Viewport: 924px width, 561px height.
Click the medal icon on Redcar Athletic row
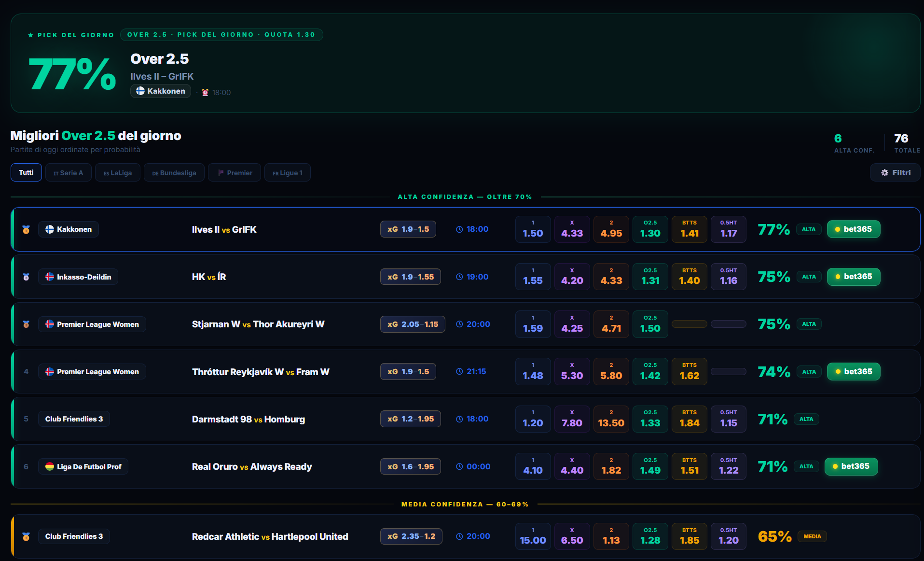(x=26, y=536)
